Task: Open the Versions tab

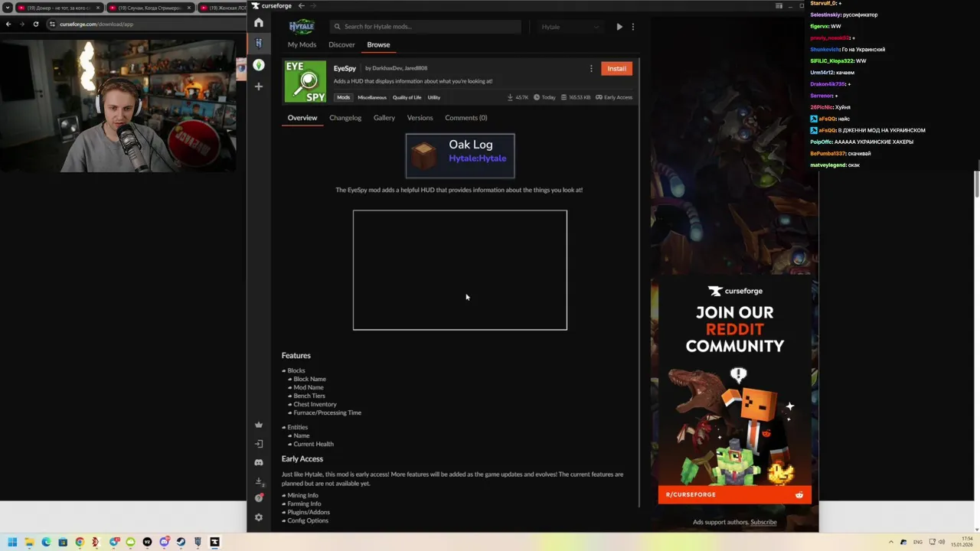Action: (420, 118)
